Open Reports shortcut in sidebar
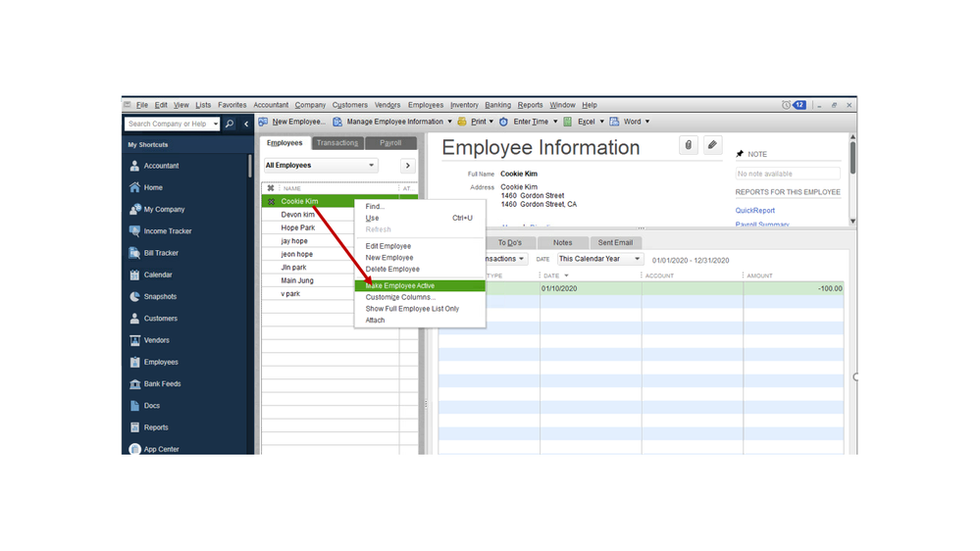Viewport: 980px width, 551px height. click(156, 427)
